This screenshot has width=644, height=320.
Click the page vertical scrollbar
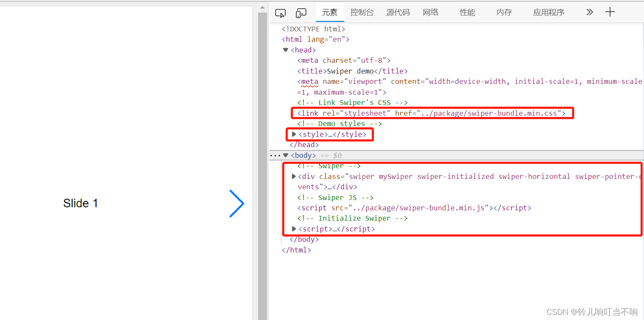262,166
